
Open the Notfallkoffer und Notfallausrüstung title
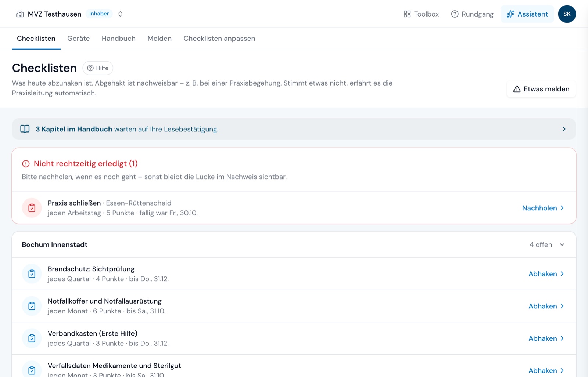(105, 301)
